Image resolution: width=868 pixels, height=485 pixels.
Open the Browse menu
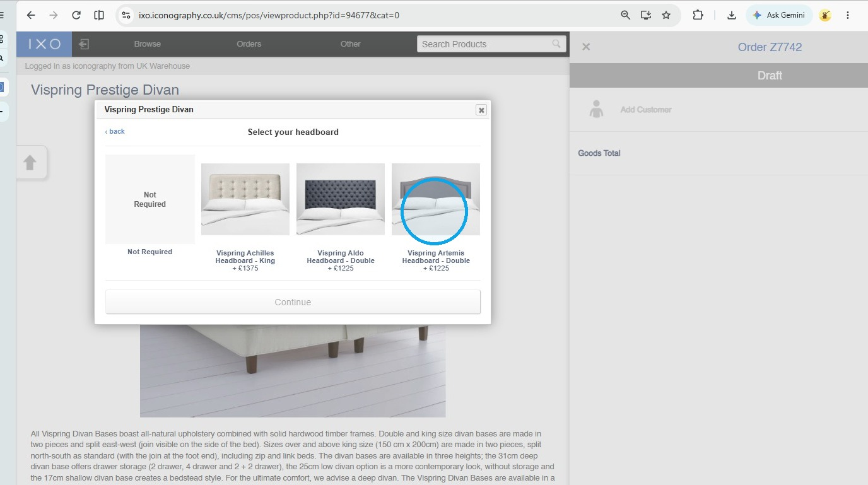pos(148,44)
